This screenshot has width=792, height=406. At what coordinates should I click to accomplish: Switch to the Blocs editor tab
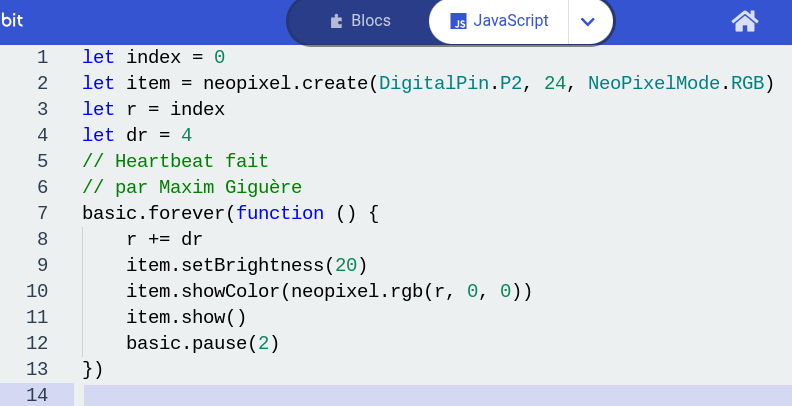coord(361,21)
